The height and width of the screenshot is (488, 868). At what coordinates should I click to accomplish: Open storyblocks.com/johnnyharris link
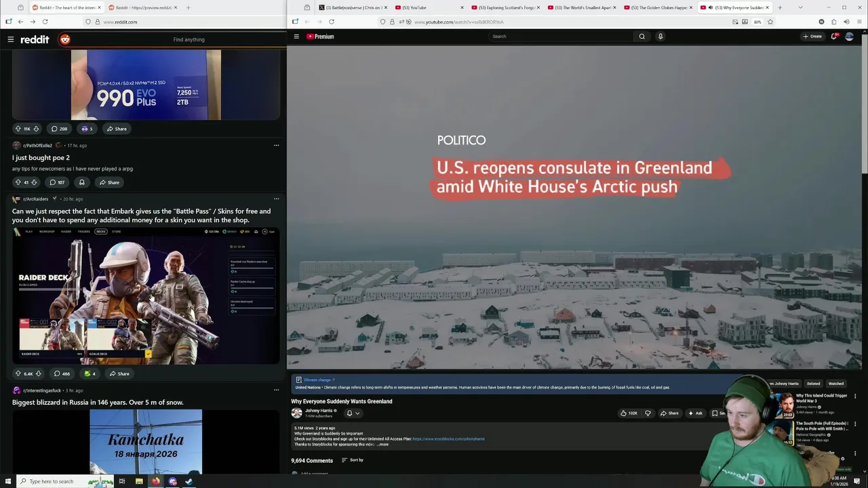pos(448,439)
